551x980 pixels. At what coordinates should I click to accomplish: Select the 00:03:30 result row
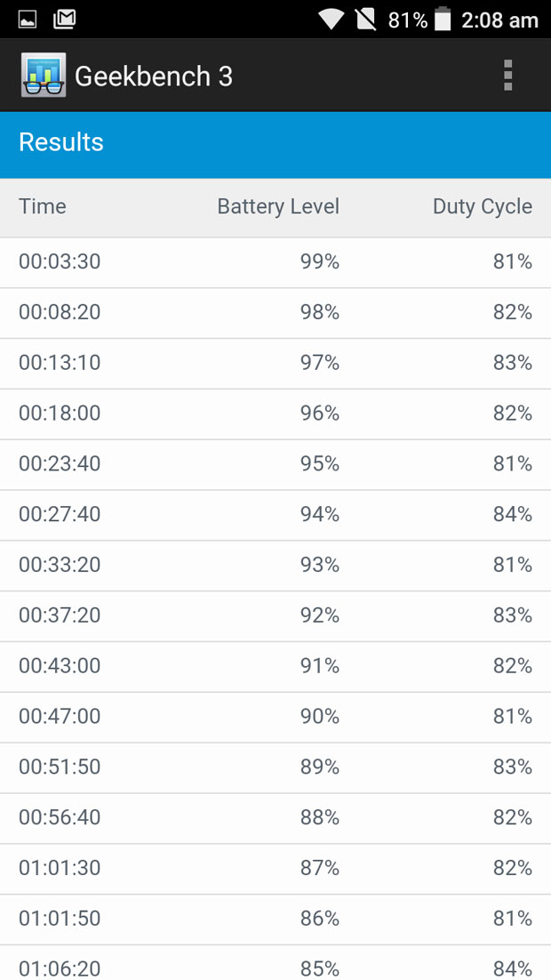point(275,262)
